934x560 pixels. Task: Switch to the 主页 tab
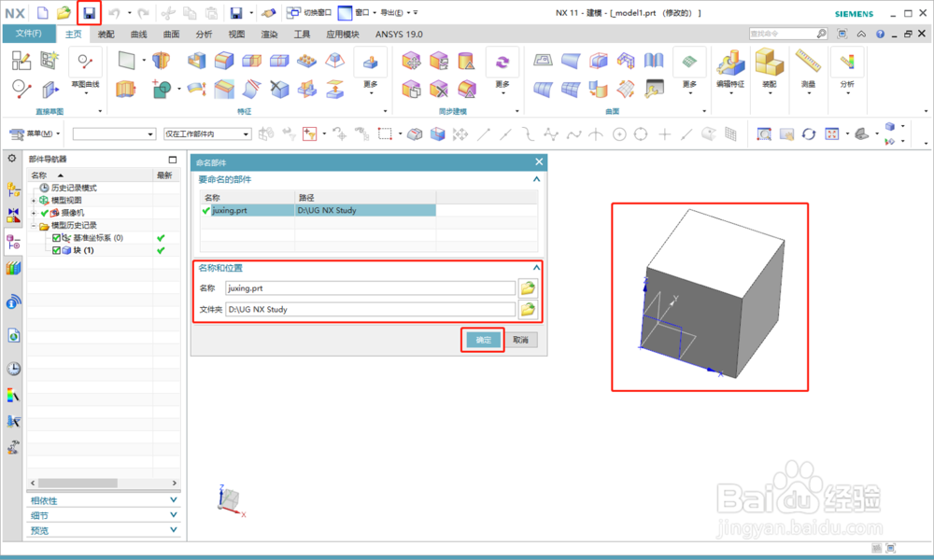coord(73,35)
